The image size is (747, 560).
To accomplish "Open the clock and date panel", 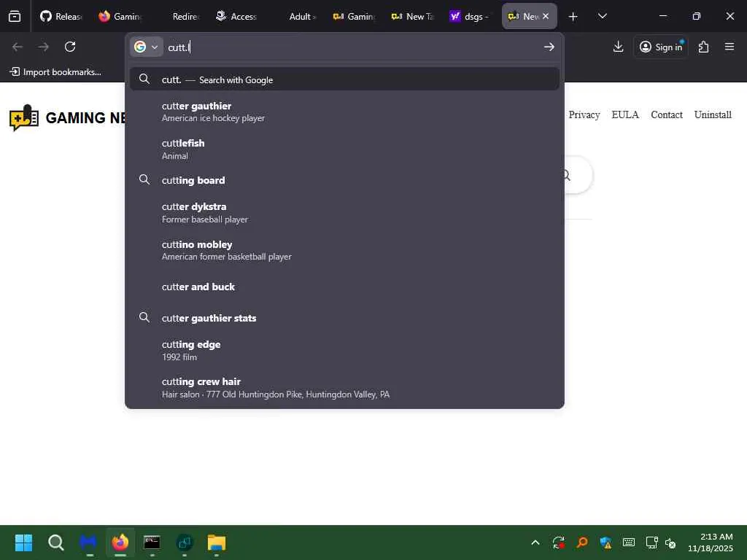I will [711, 542].
